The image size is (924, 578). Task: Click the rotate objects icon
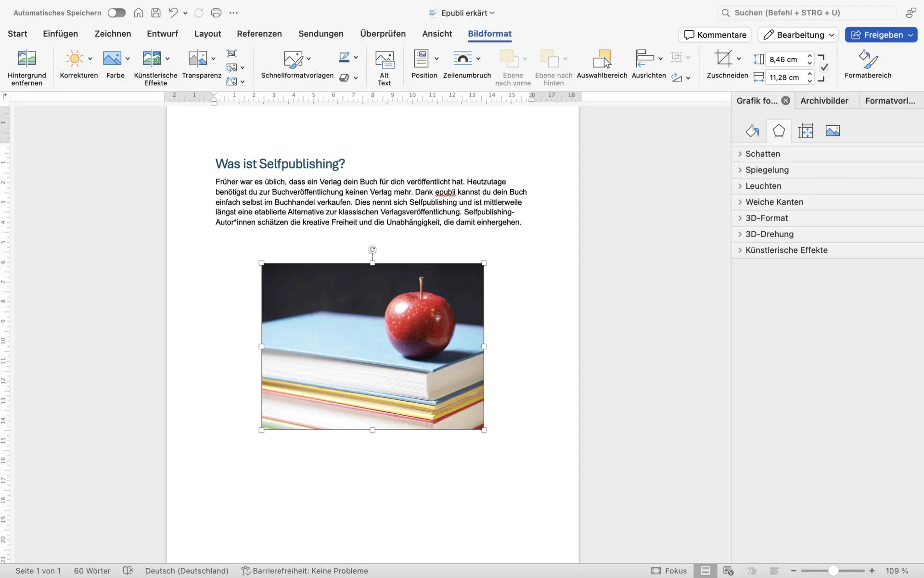point(677,78)
